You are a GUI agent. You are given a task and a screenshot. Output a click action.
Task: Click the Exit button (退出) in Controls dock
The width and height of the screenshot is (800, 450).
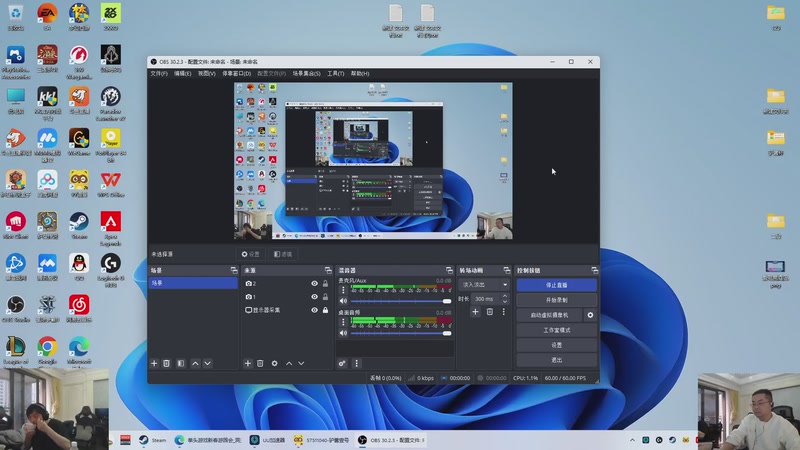point(556,360)
